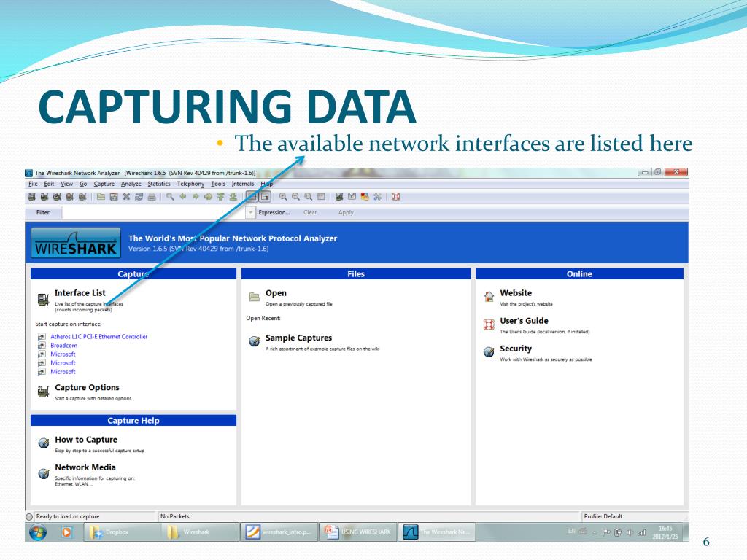Open the Network Media help link

pos(85,467)
